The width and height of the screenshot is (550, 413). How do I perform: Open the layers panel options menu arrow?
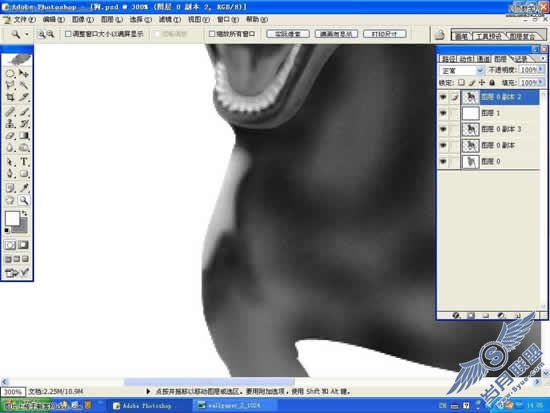543,58
